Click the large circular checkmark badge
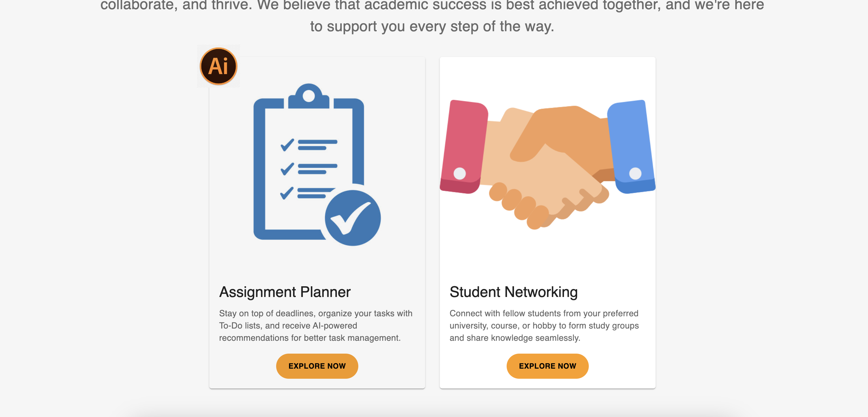Viewport: 868px width, 417px height. [352, 218]
